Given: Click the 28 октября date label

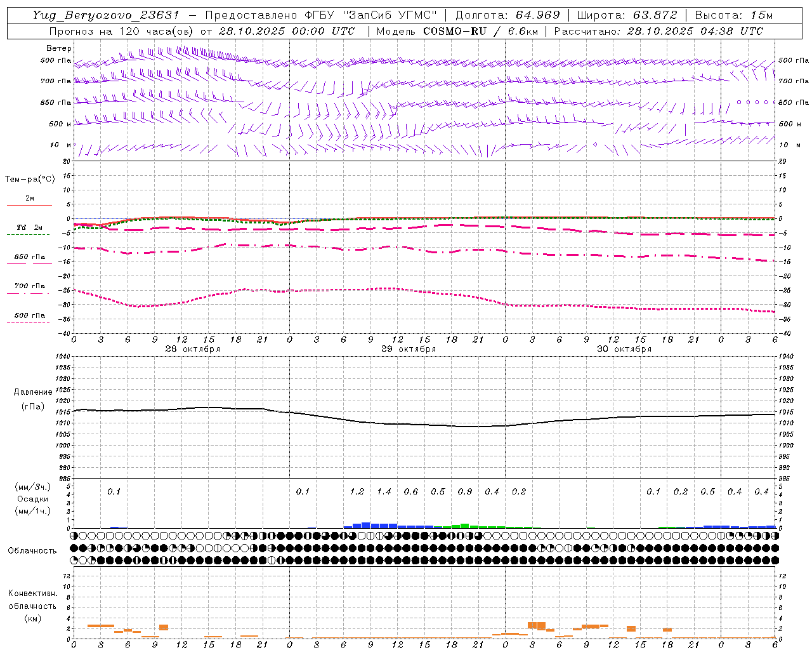Looking at the screenshot, I should [x=193, y=349].
